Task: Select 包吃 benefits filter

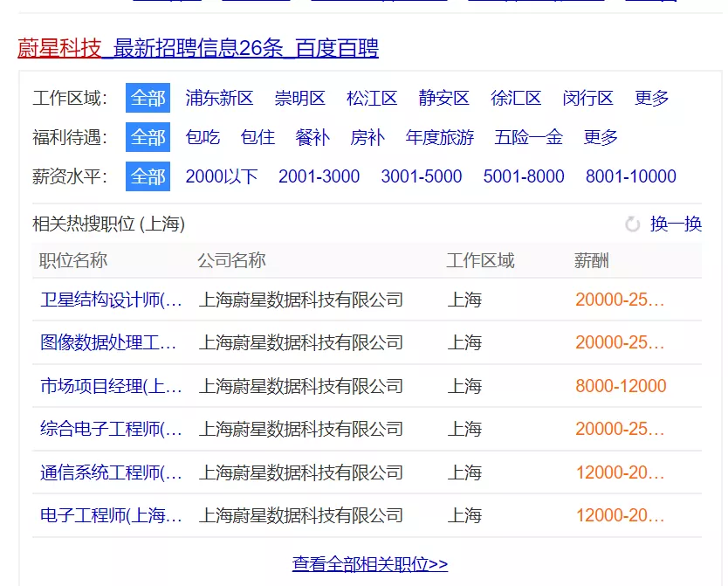Action: point(203,137)
